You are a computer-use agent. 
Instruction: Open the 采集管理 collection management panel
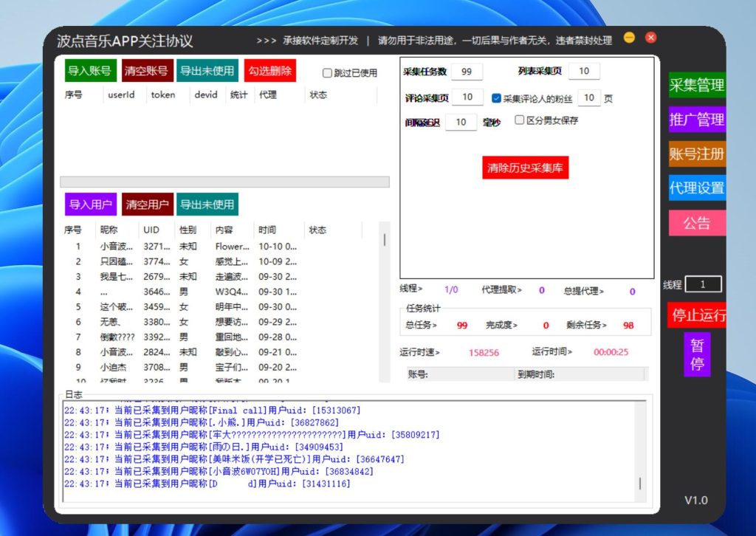pos(696,85)
